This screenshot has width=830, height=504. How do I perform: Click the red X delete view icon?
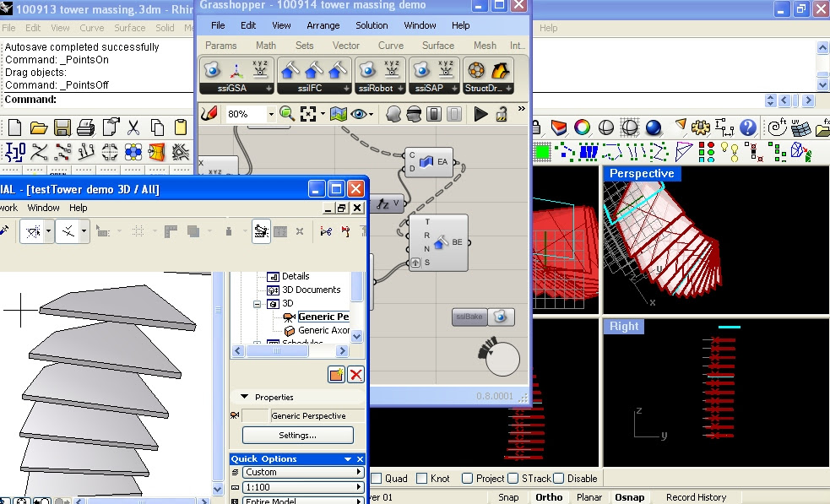tap(355, 375)
